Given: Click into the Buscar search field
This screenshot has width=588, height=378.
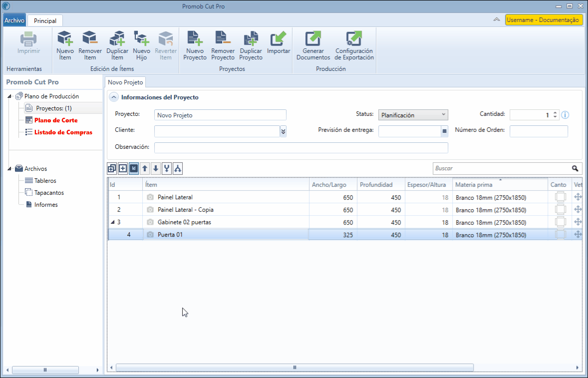Looking at the screenshot, I should pyautogui.click(x=502, y=168).
